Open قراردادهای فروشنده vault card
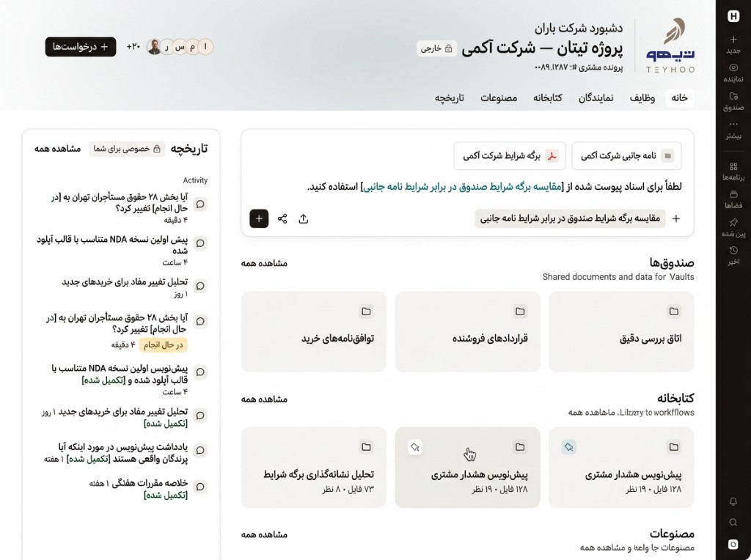This screenshot has width=751, height=560. point(467,332)
